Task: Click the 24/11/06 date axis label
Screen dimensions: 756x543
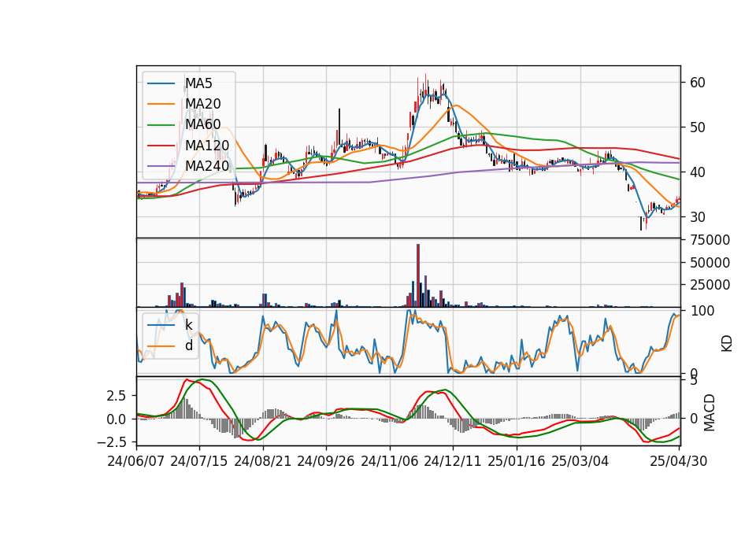Action: click(x=390, y=461)
